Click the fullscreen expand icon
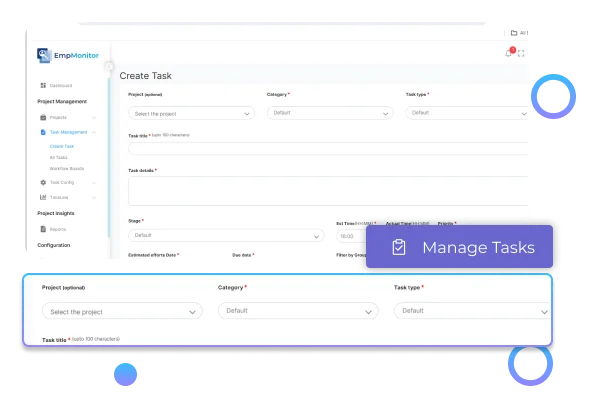 [x=521, y=53]
